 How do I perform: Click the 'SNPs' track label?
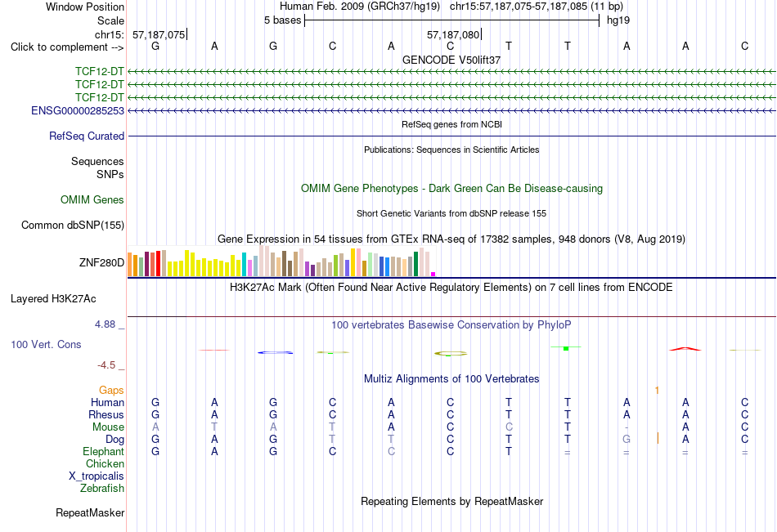(110, 174)
